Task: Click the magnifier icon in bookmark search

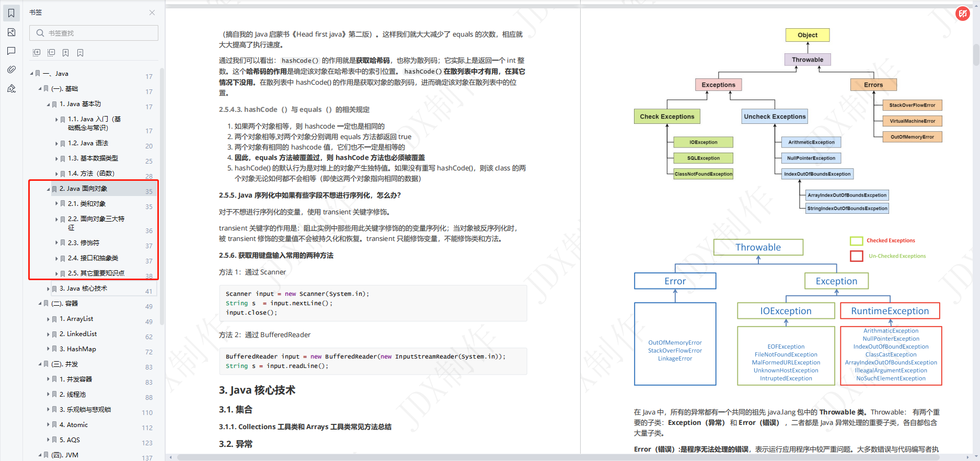Action: [x=40, y=33]
